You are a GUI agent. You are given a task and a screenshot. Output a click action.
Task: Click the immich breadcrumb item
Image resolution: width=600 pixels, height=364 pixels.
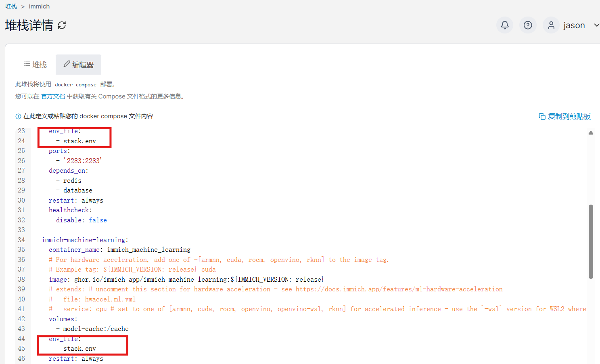[39, 6]
